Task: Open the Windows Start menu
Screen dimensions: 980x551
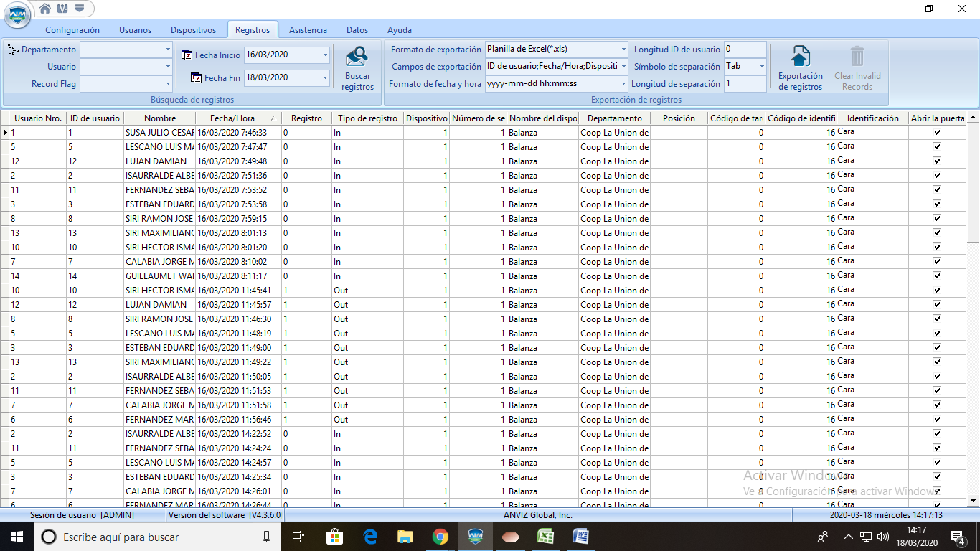Action: 17,537
